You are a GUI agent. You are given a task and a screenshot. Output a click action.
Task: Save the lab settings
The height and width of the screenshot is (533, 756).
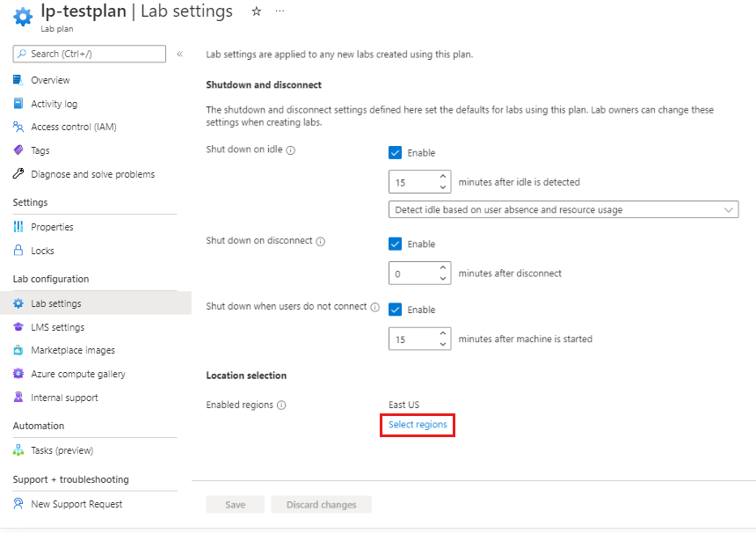[235, 505]
